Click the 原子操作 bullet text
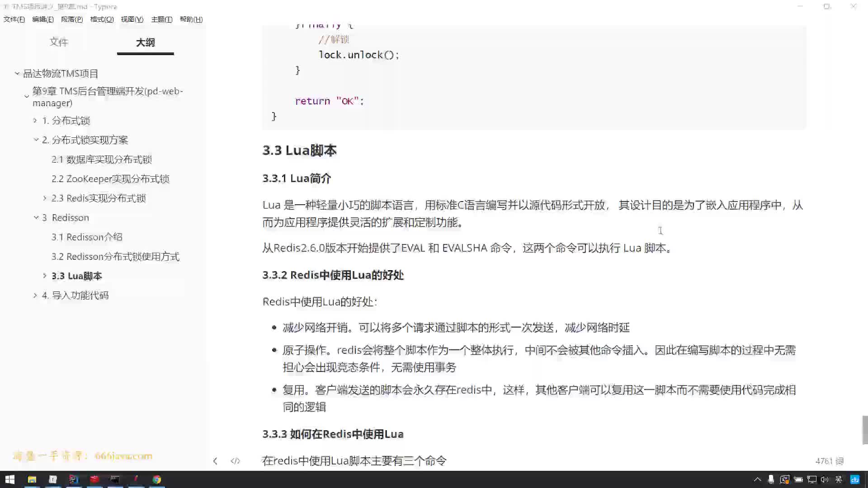Screen dimensions: 868x488 coord(539,359)
